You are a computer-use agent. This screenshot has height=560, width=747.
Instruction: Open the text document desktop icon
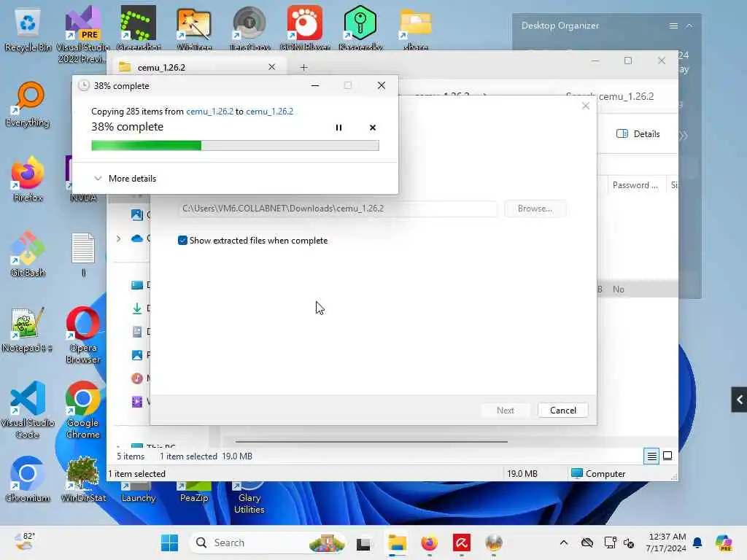click(x=83, y=254)
